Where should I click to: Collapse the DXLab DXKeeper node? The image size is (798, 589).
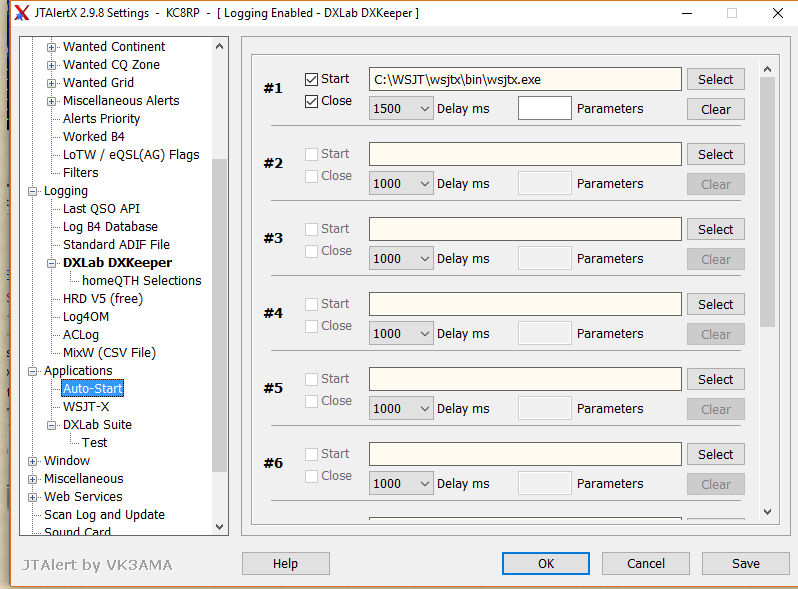[51, 263]
